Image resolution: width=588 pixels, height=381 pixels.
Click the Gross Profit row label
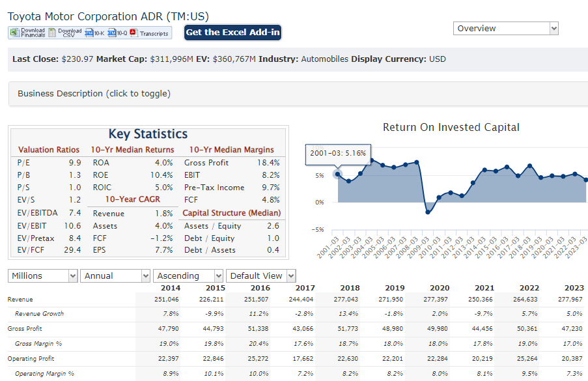[x=25, y=329]
